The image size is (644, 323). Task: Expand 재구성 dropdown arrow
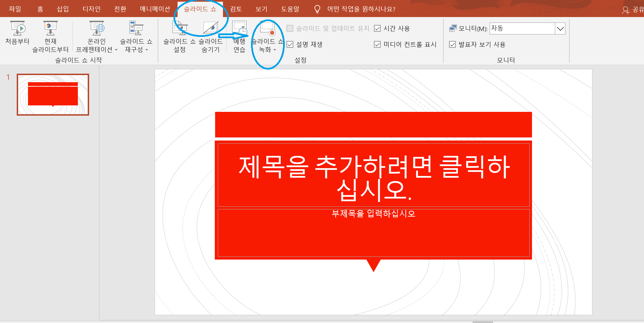tap(147, 50)
